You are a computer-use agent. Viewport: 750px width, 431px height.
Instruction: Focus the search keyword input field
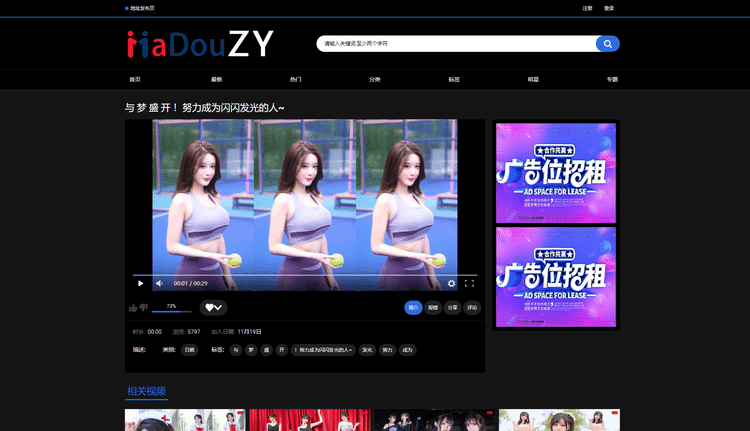[x=455, y=44]
